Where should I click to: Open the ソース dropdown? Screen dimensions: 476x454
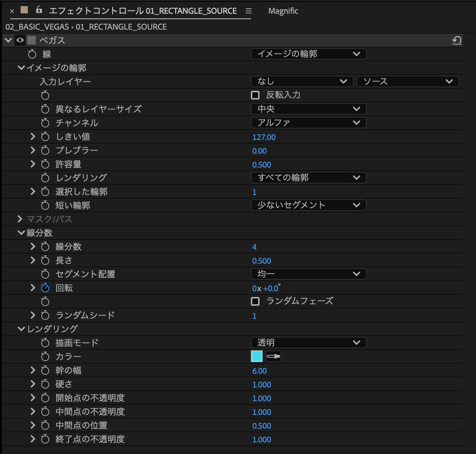(x=408, y=81)
